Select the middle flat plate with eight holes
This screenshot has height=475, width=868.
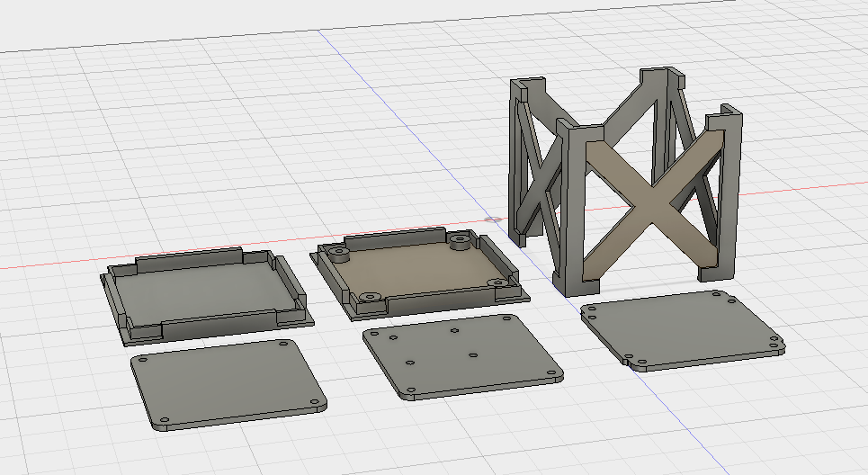[x=463, y=356]
